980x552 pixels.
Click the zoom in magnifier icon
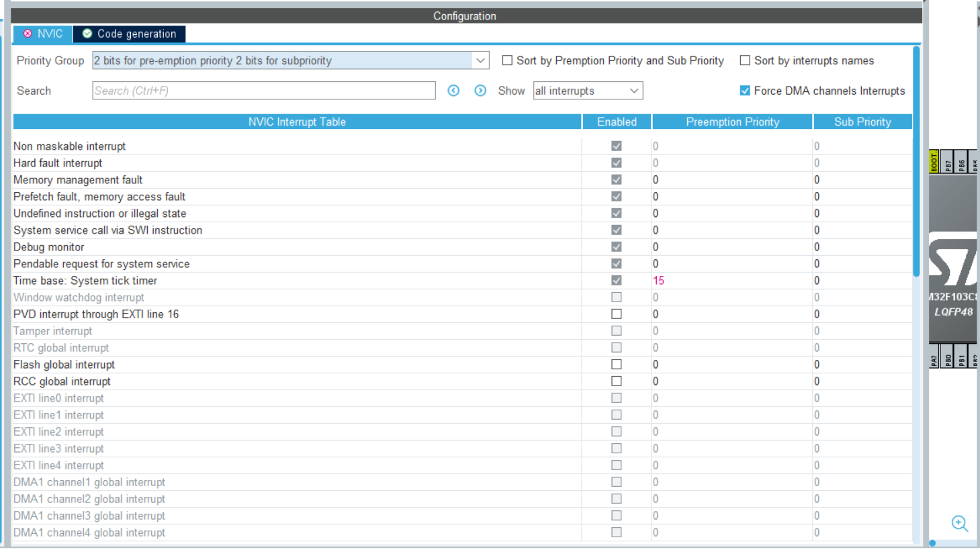(x=959, y=524)
